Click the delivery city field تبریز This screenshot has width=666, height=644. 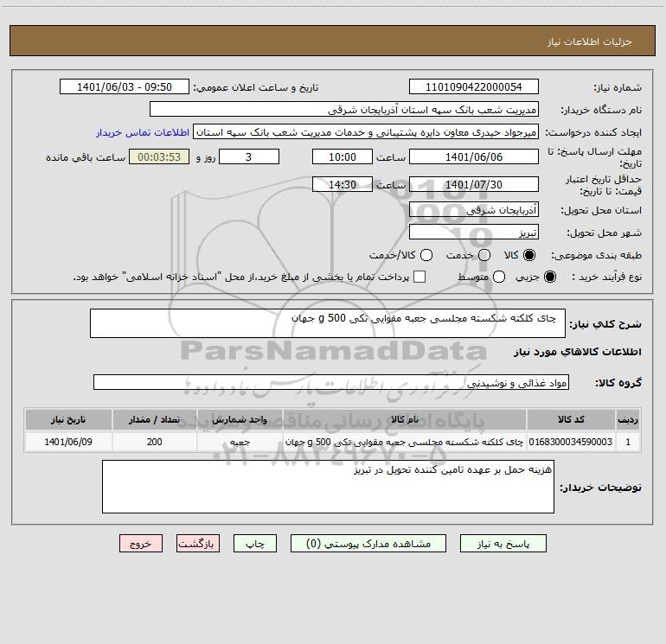tap(474, 232)
